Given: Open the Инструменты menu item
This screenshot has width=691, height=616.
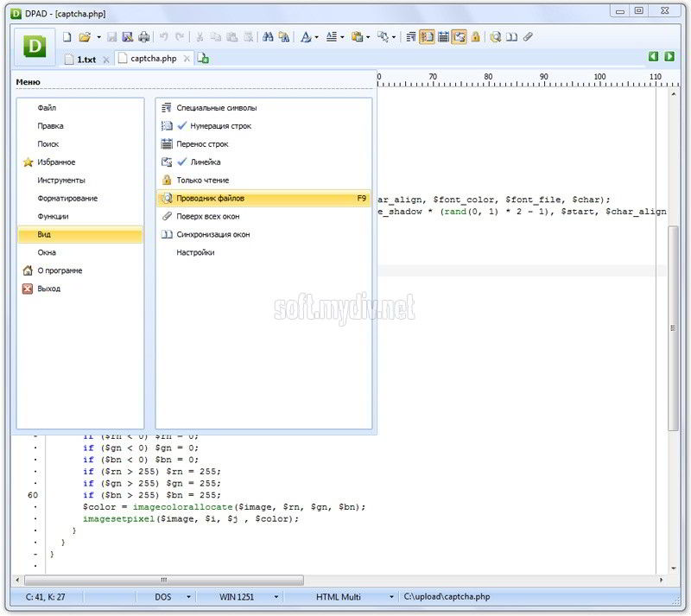Looking at the screenshot, I should pyautogui.click(x=60, y=181).
